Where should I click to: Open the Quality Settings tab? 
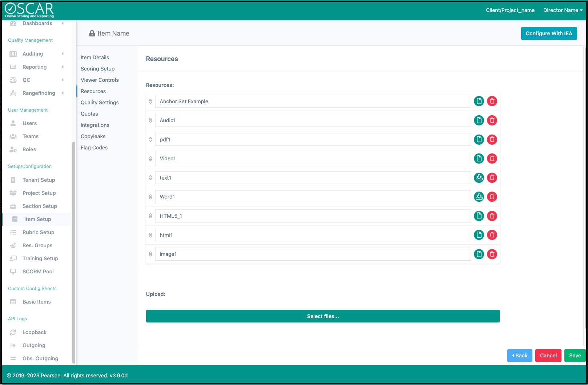click(100, 103)
